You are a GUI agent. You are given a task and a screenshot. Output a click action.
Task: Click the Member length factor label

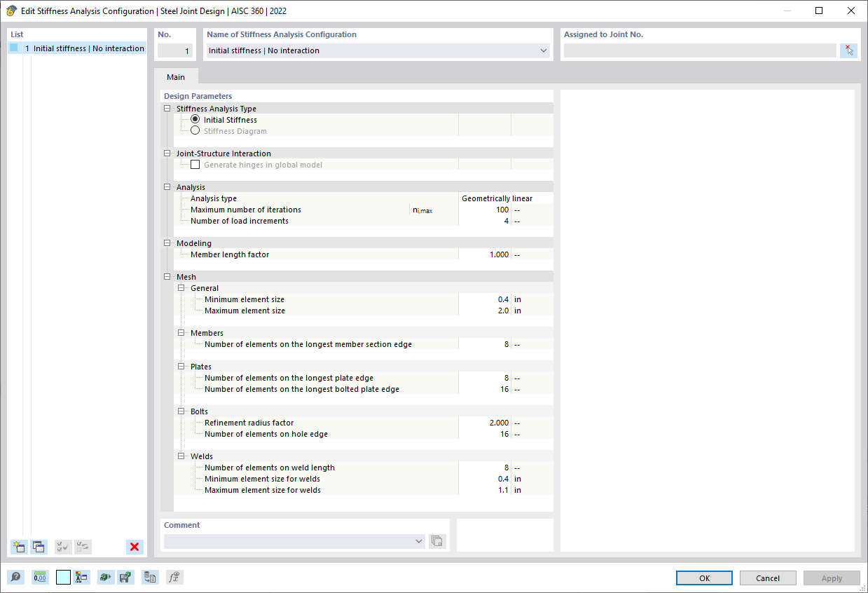coord(230,254)
